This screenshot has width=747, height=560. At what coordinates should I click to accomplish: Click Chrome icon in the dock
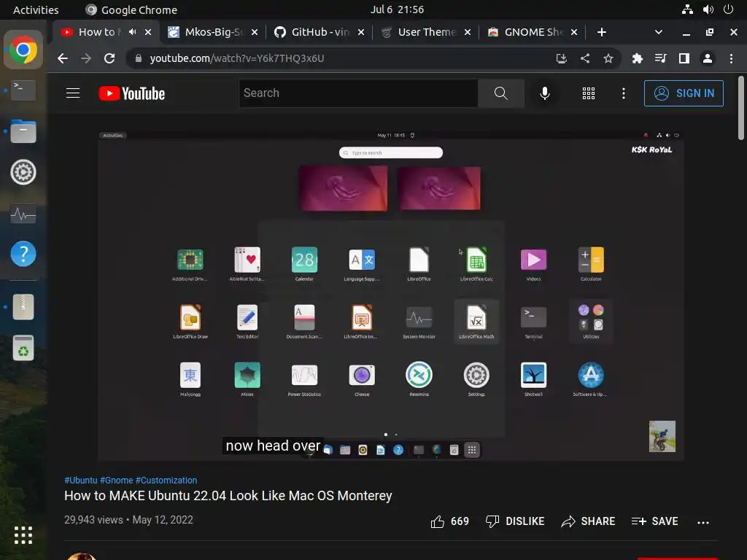23,50
